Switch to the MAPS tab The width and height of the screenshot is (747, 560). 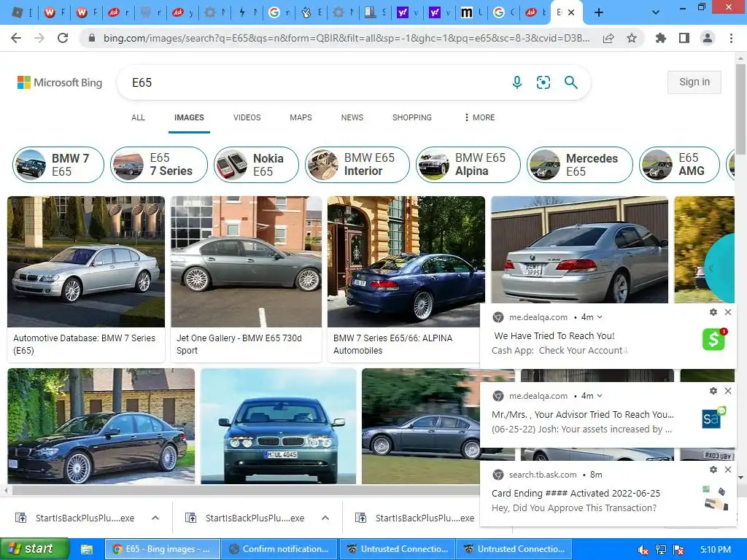pos(301,117)
